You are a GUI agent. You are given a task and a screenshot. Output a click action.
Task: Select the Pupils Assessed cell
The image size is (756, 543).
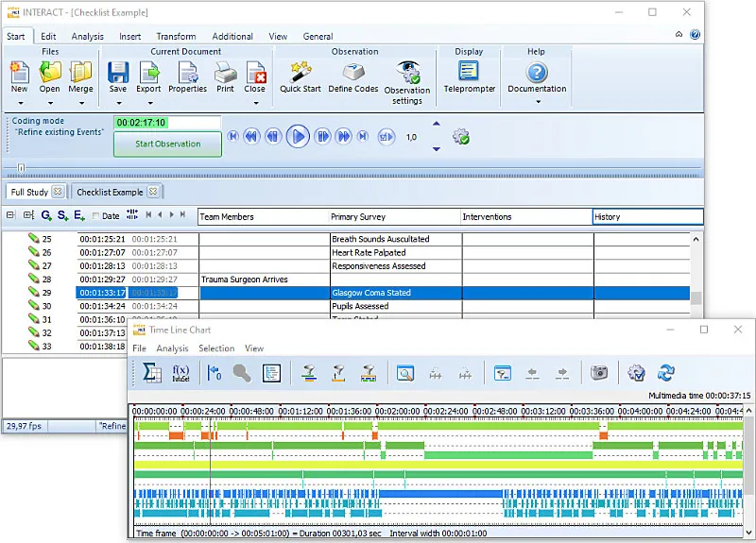[396, 306]
